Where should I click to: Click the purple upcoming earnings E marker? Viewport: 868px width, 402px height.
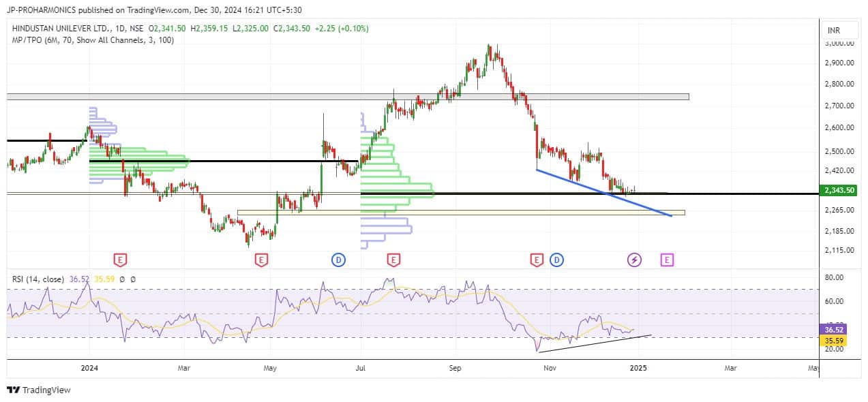coord(667,260)
